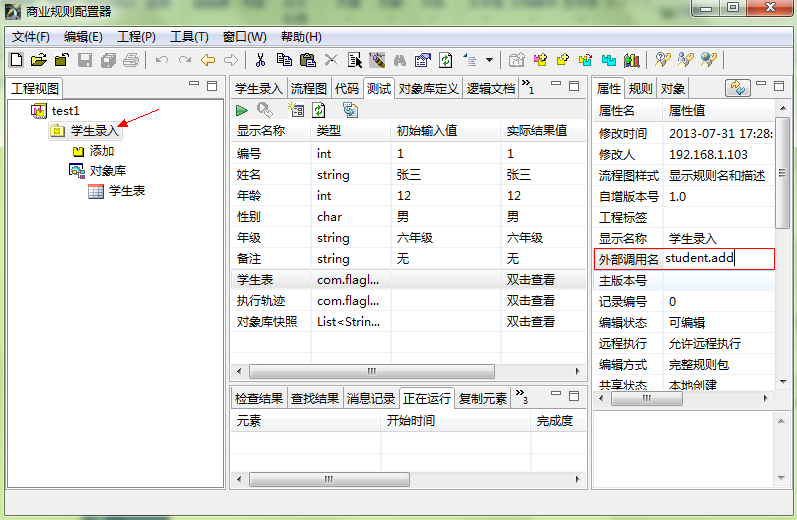Image resolution: width=797 pixels, height=520 pixels.
Task: Click the Cut scissors icon
Action: pos(260,60)
